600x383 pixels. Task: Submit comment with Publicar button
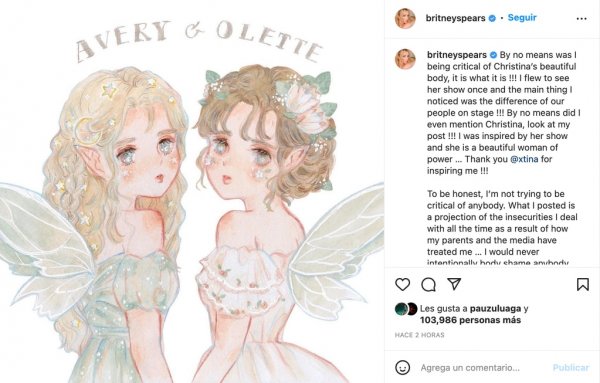pos(571,368)
